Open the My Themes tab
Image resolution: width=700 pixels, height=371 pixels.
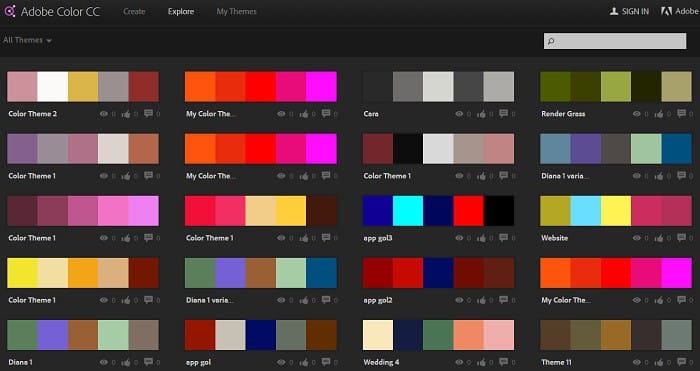237,12
